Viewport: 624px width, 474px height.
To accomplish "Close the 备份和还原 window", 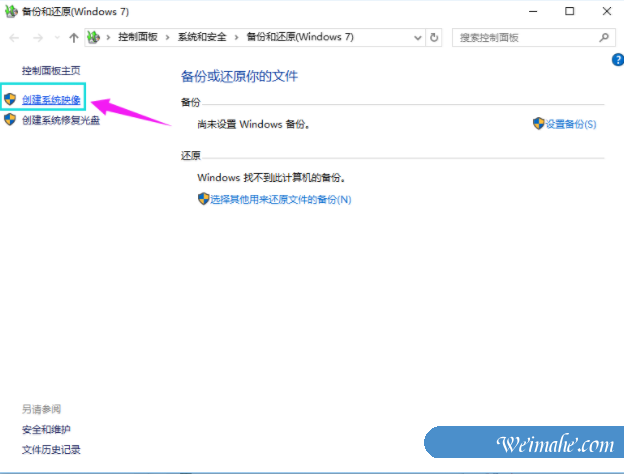I will click(606, 11).
